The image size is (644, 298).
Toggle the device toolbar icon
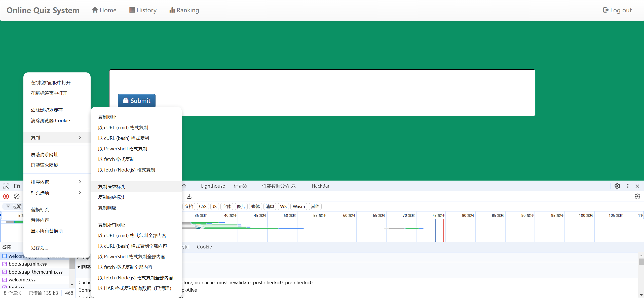click(17, 186)
